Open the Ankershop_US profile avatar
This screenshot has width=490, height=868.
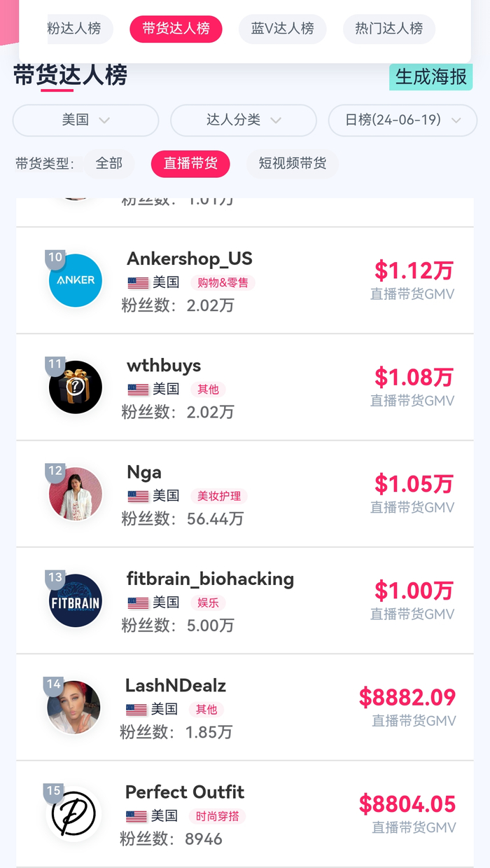click(x=74, y=280)
